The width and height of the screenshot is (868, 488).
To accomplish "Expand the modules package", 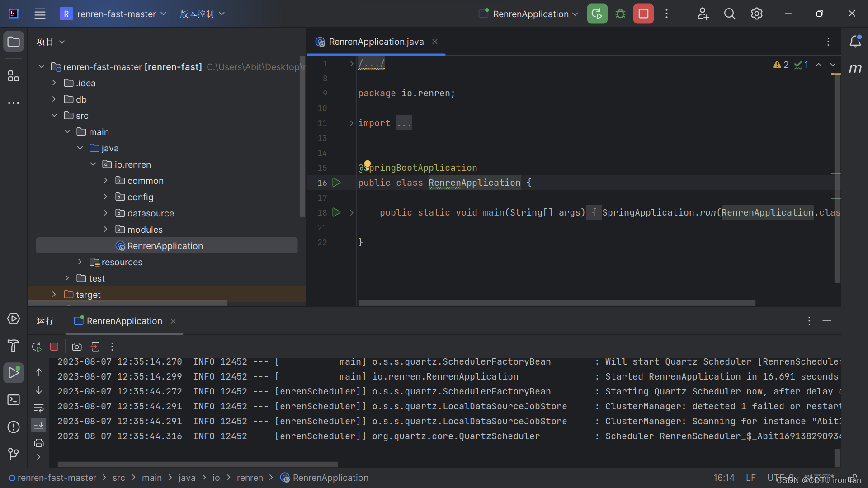I will (x=106, y=230).
